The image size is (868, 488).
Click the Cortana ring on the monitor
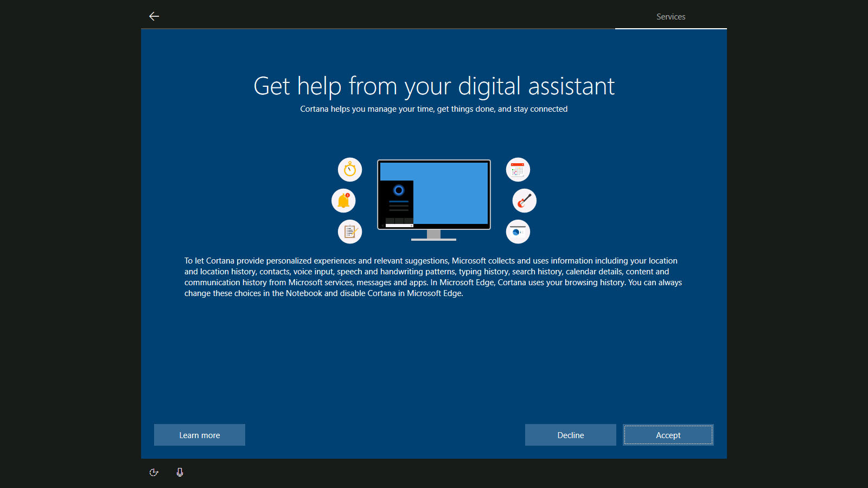[399, 190]
